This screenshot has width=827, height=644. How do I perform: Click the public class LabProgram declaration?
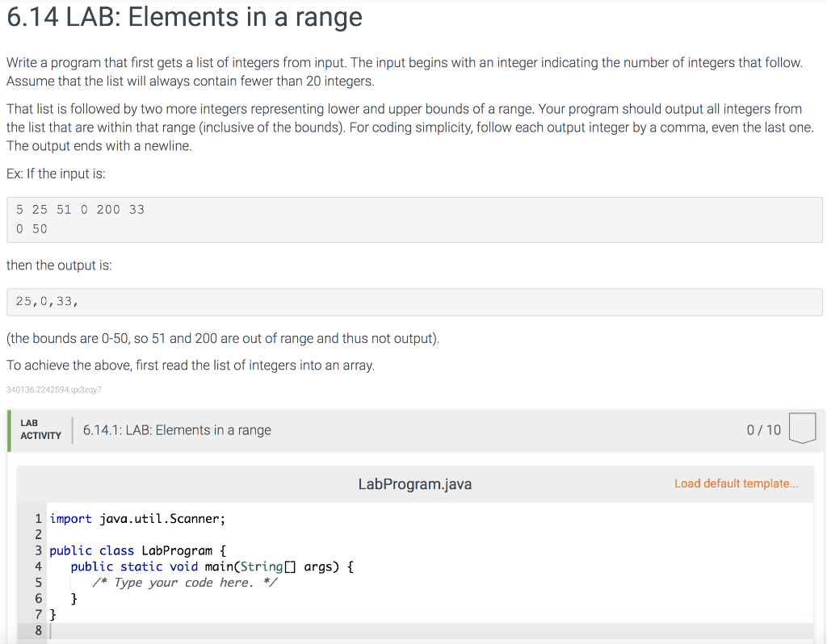(x=137, y=550)
